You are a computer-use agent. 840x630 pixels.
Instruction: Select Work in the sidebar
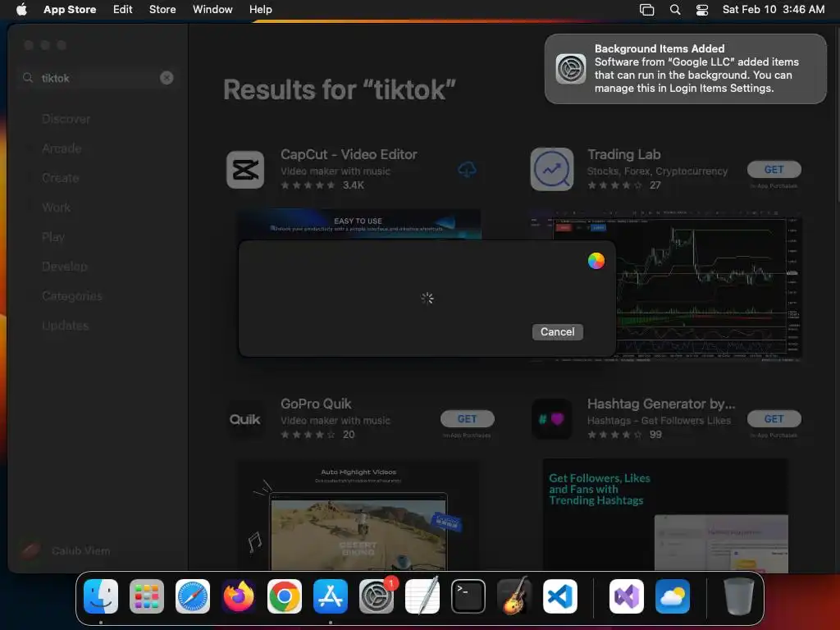click(57, 208)
